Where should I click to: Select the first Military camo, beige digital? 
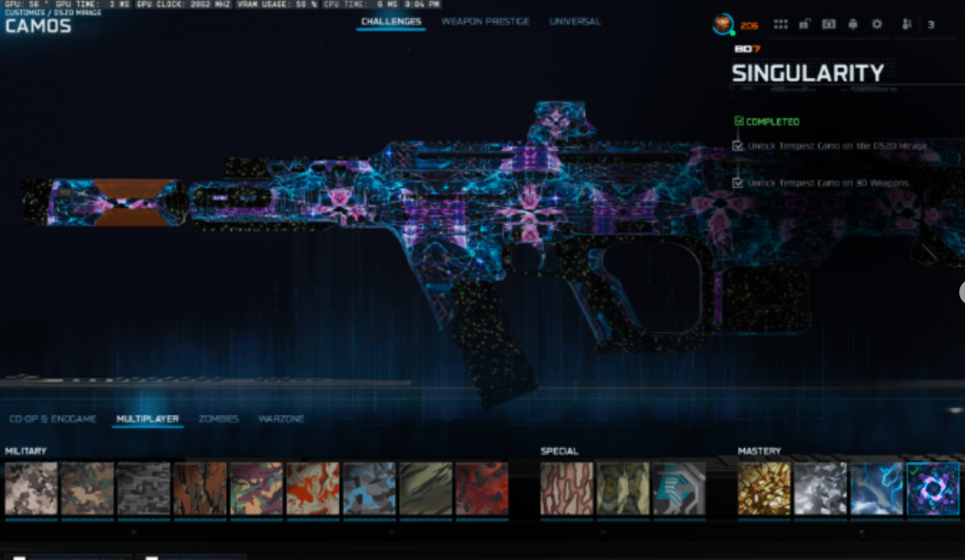coord(30,489)
